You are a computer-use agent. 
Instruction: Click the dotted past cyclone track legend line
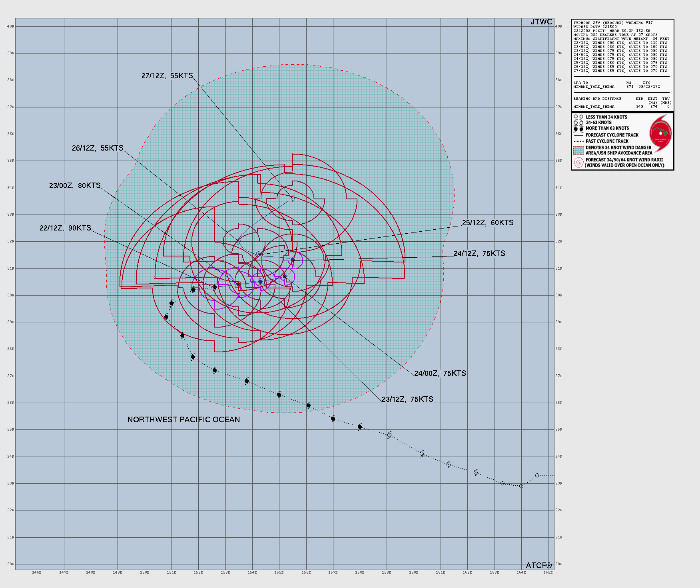click(578, 141)
